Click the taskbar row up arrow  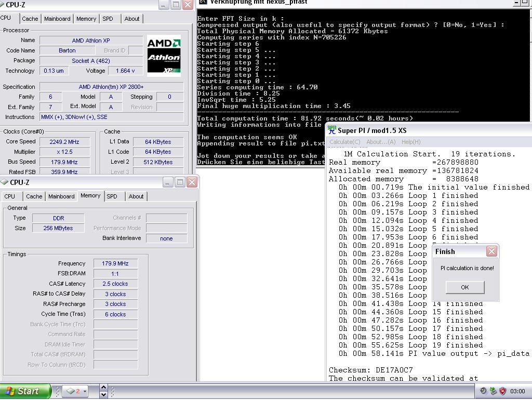pyautogui.click(x=103, y=387)
